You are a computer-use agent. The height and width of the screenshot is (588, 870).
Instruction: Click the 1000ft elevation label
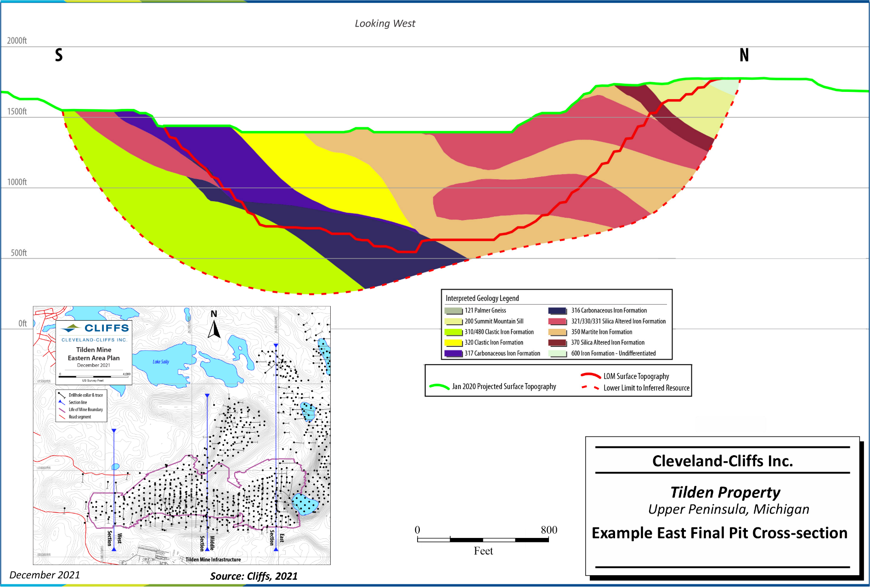[17, 182]
